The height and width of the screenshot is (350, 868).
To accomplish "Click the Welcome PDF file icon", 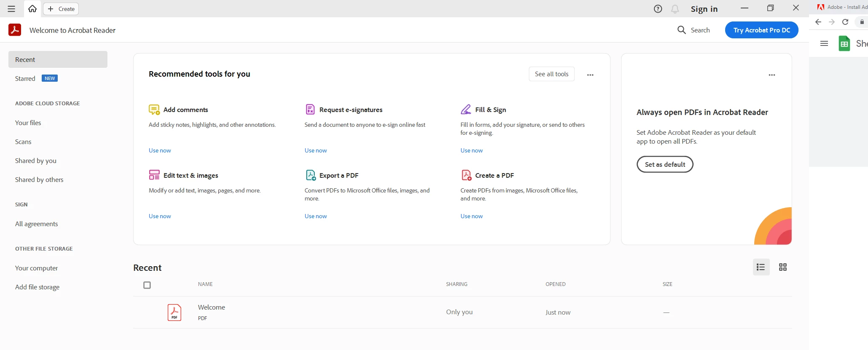I will pos(174,313).
